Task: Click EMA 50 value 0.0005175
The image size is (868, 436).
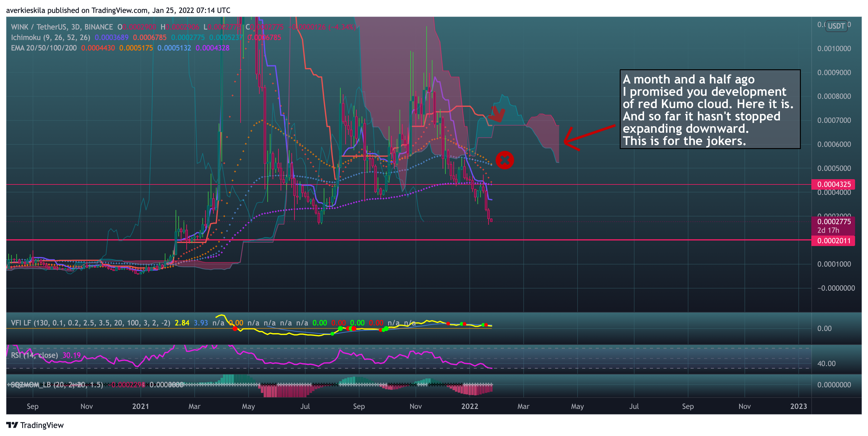Action: (x=136, y=48)
